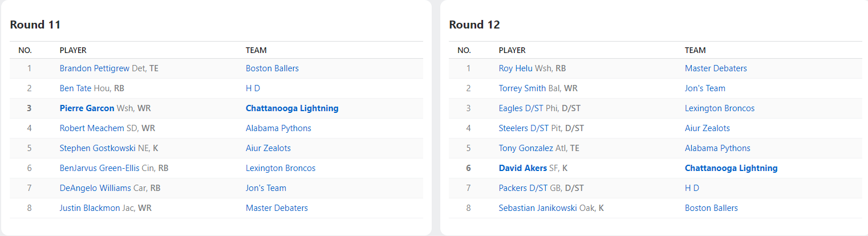Open Eagles D/ST player page
Viewport: 868px width, 236px height.
pos(520,108)
